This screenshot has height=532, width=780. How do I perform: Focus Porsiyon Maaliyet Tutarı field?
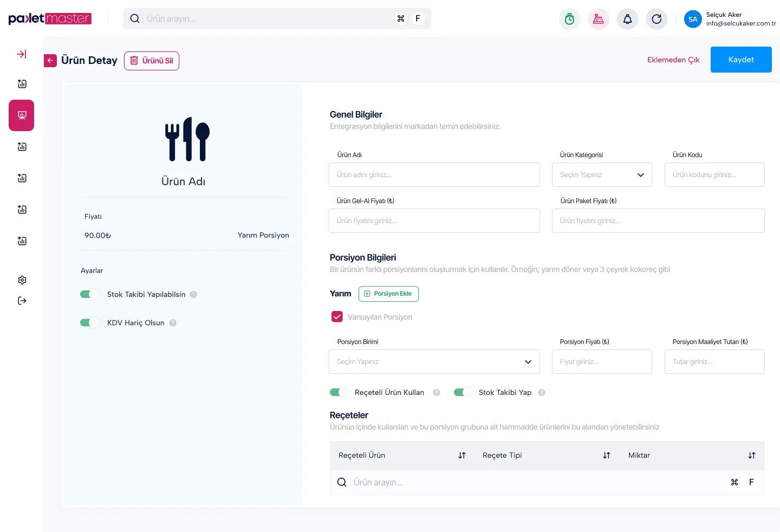pyautogui.click(x=714, y=362)
